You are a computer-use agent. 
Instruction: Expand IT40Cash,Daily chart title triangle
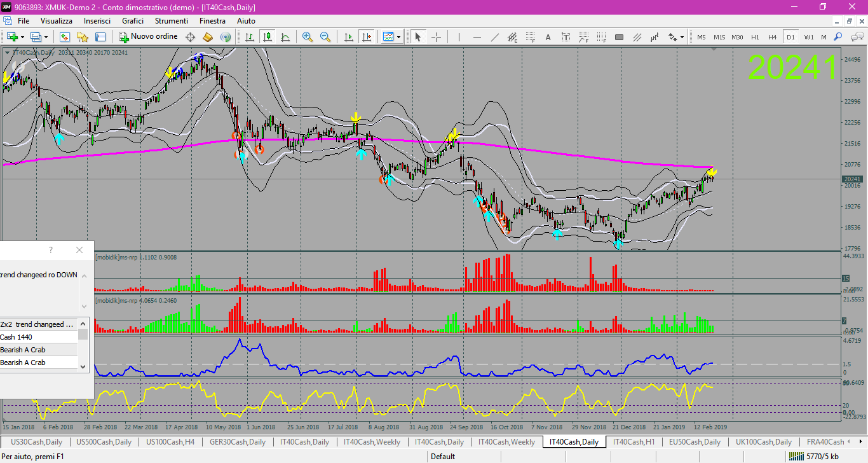tap(7, 52)
